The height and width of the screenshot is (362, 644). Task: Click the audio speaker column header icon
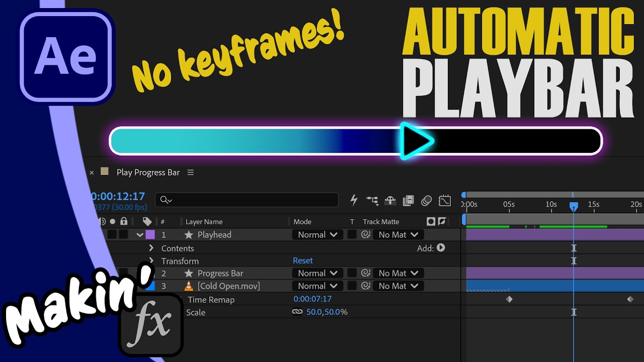pyautogui.click(x=103, y=221)
